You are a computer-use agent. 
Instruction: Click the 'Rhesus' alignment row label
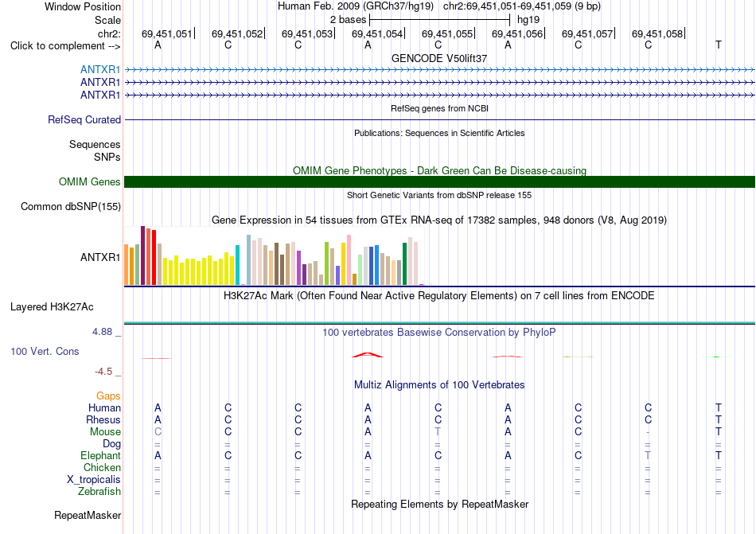103,419
